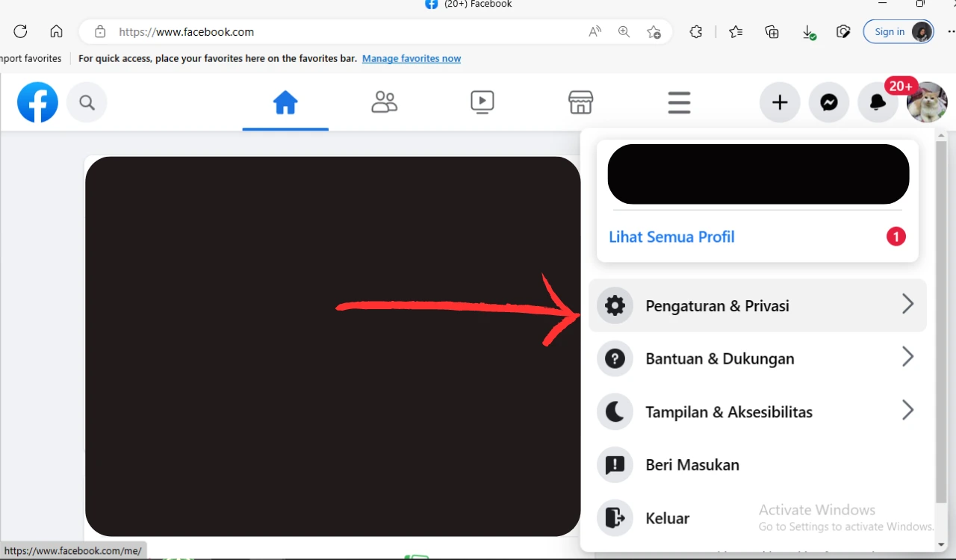Expand the Pengaturan & Privasi chevron
956x560 pixels.
click(907, 304)
